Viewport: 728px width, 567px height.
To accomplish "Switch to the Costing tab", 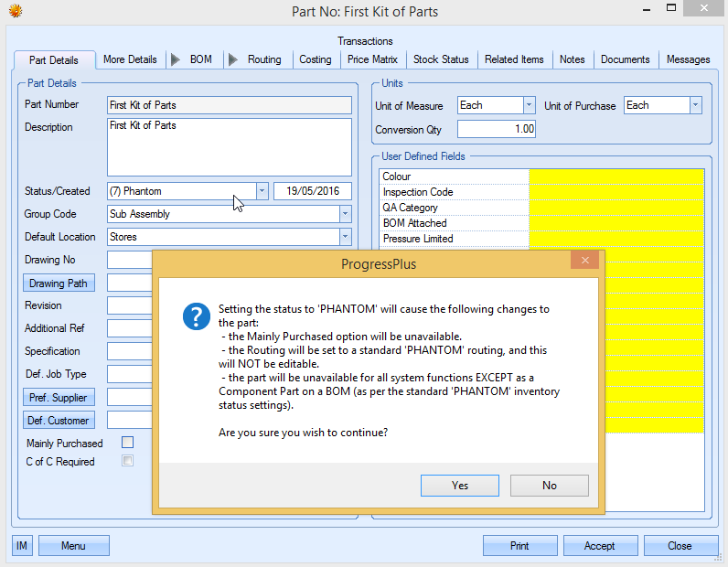I will [316, 59].
